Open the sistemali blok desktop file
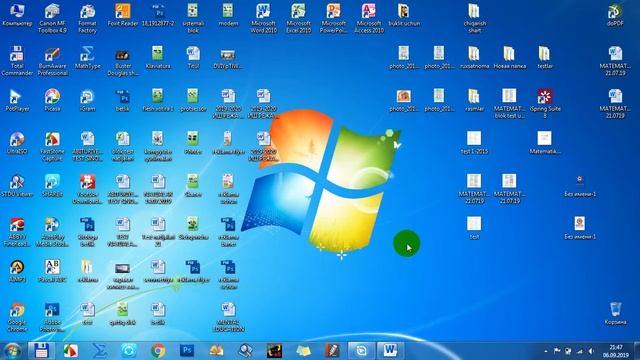The image size is (640, 360). [193, 18]
